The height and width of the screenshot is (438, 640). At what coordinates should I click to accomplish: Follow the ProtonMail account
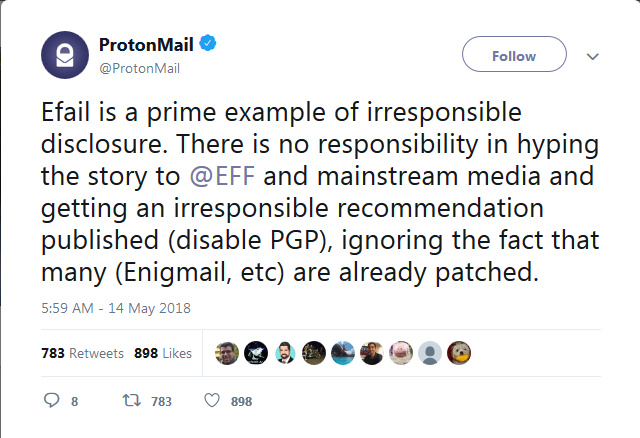514,56
